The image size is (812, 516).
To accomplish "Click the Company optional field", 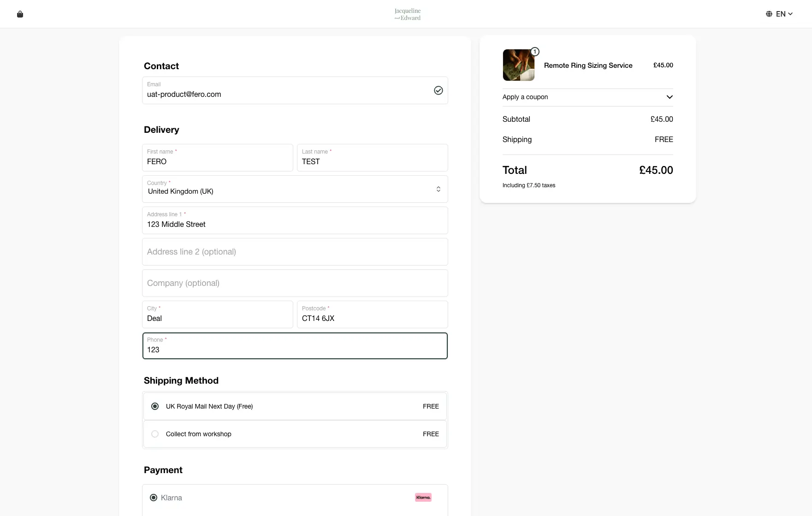I will (295, 283).
